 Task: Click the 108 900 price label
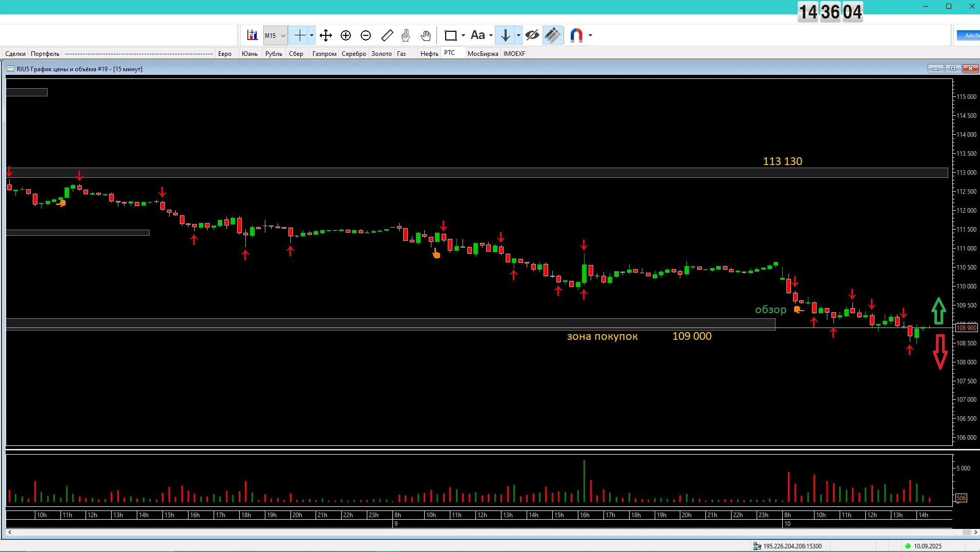click(x=966, y=328)
